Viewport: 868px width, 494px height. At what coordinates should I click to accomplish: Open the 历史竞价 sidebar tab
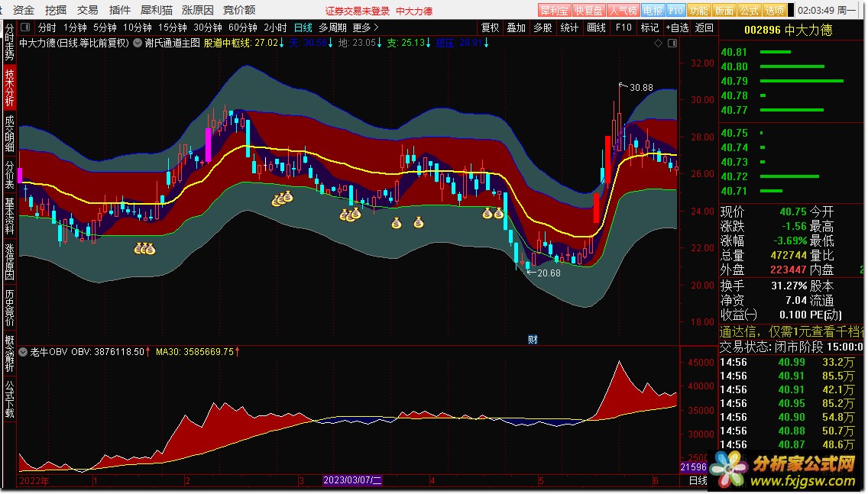tap(9, 308)
